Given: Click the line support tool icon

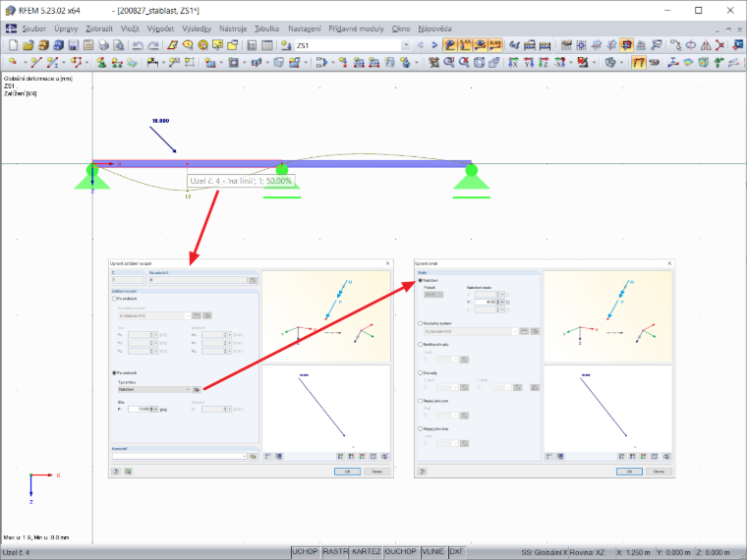Looking at the screenshot, I should [117, 62].
